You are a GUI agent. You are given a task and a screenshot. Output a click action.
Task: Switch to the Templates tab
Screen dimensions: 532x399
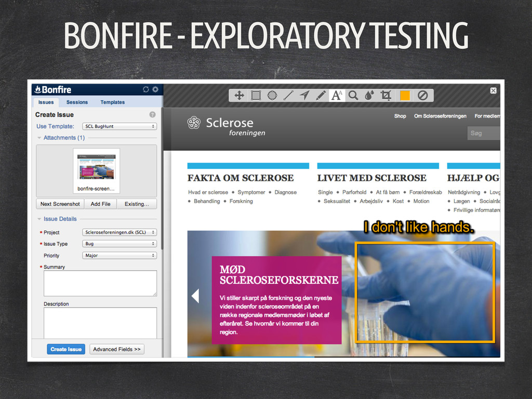112,102
